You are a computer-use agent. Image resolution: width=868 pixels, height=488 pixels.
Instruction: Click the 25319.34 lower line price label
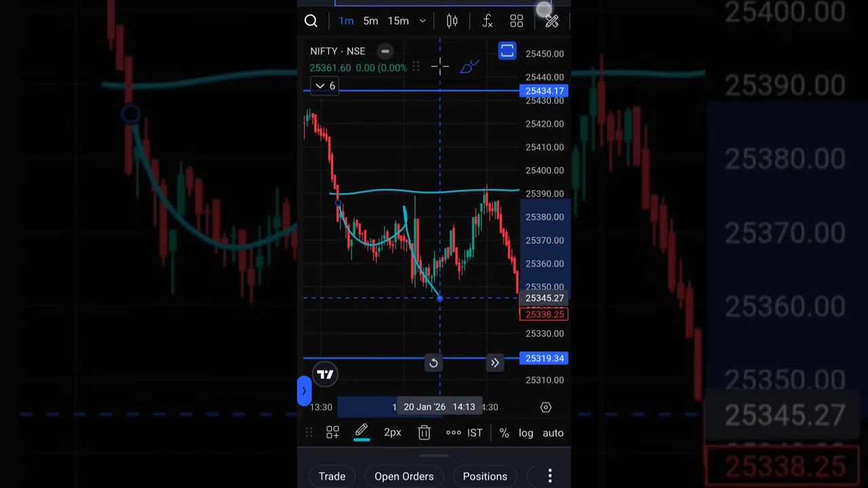[544, 358]
